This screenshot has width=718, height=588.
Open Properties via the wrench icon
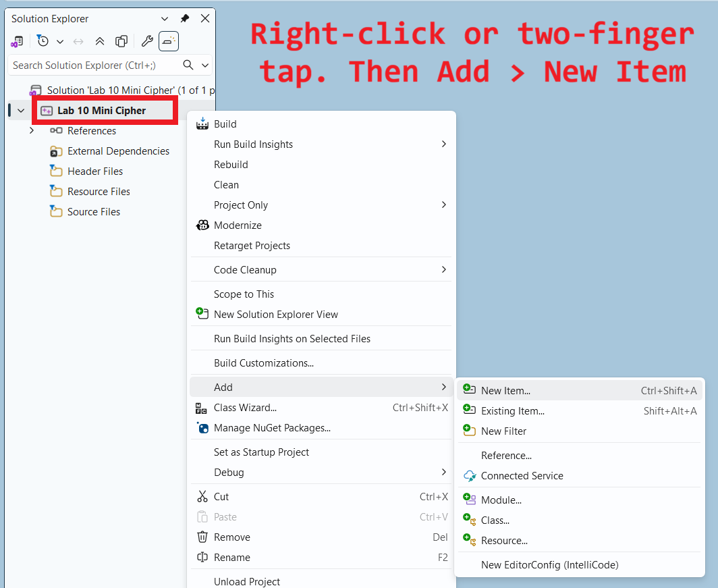[146, 41]
